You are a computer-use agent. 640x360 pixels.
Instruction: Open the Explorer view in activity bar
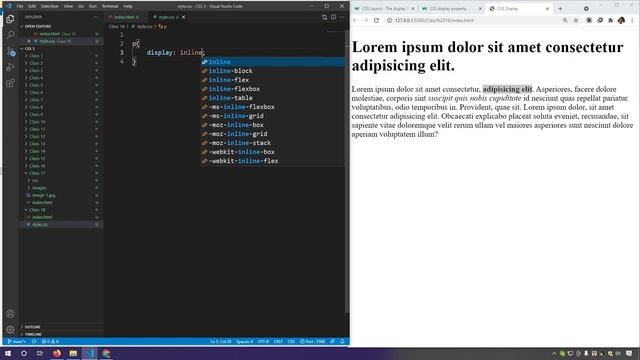[x=10, y=19]
